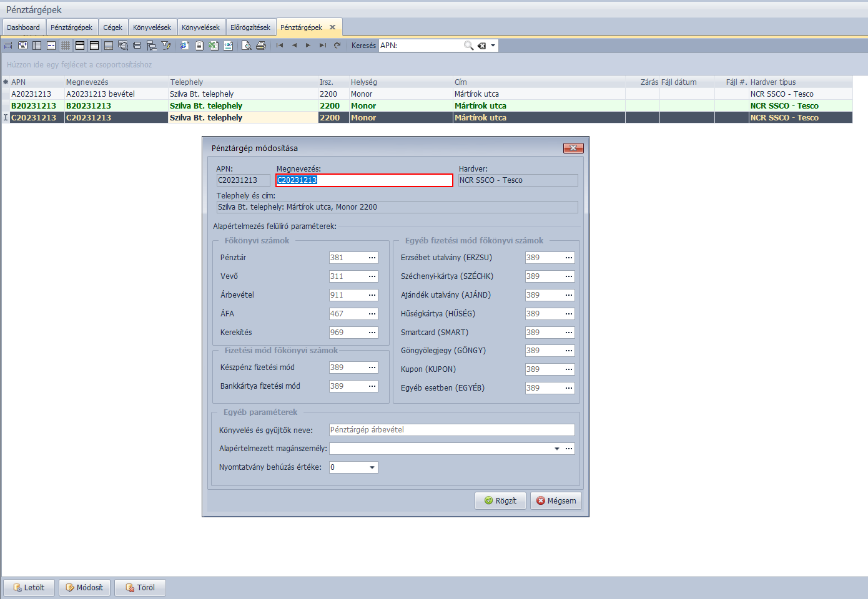
Task: Open the Cégek tab
Action: [x=113, y=27]
